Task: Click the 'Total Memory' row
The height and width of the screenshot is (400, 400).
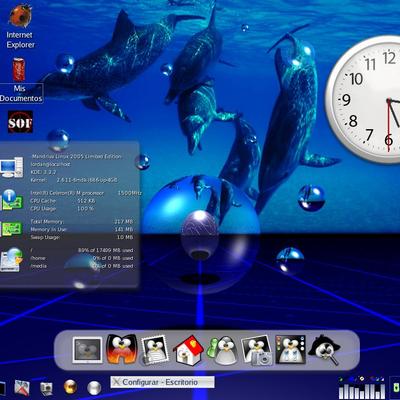Action: click(82, 221)
